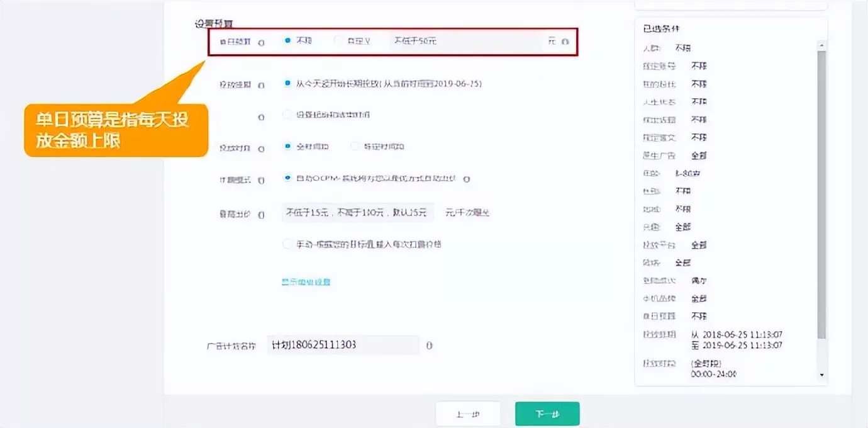This screenshot has height=428, width=868.
Task: Click the scroll-down arrow in 已选条件 panel
Action: (821, 375)
